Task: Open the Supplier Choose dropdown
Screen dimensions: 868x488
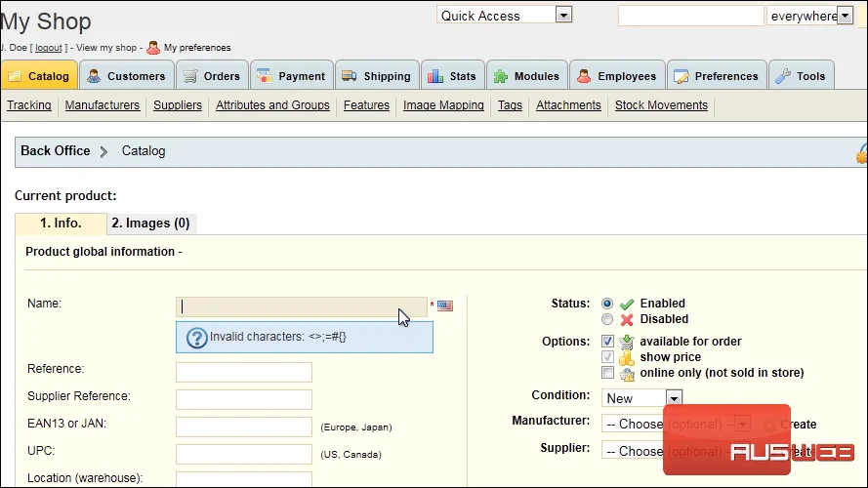Action: tap(676, 451)
